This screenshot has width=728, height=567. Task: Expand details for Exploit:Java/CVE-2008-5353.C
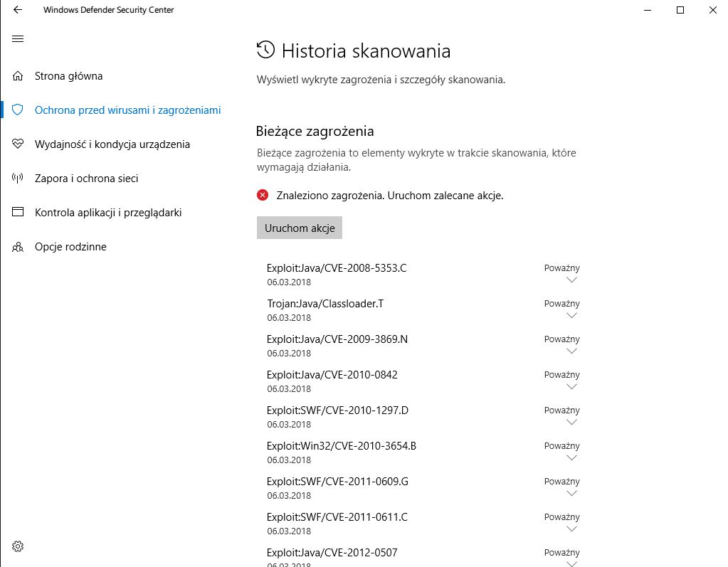click(x=570, y=280)
